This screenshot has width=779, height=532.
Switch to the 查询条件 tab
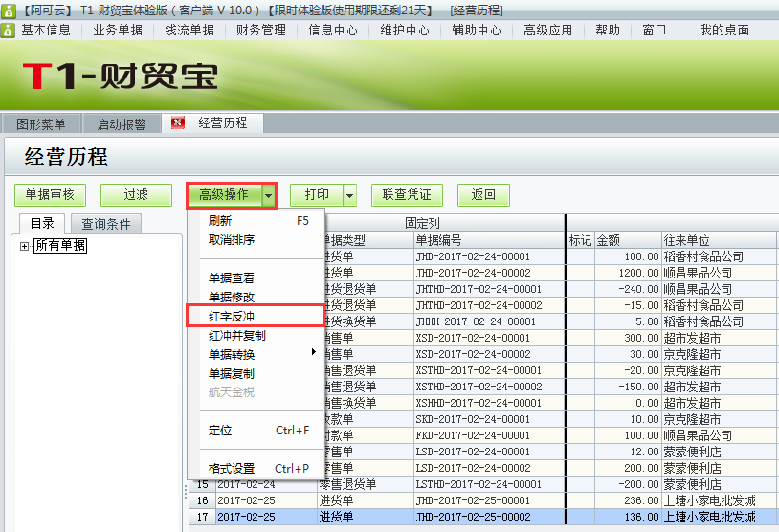pos(106,224)
